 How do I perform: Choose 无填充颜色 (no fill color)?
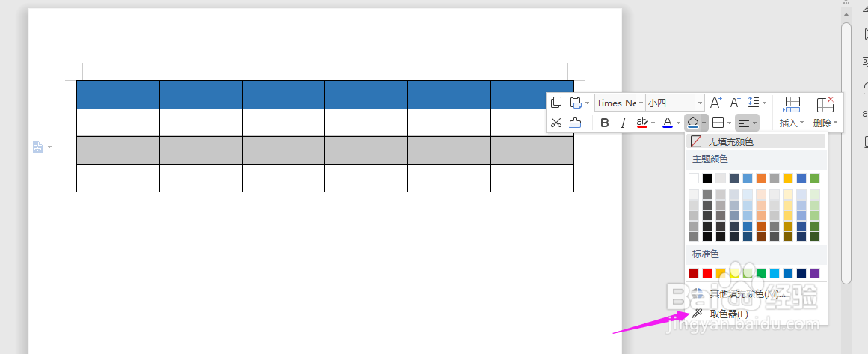point(756,141)
